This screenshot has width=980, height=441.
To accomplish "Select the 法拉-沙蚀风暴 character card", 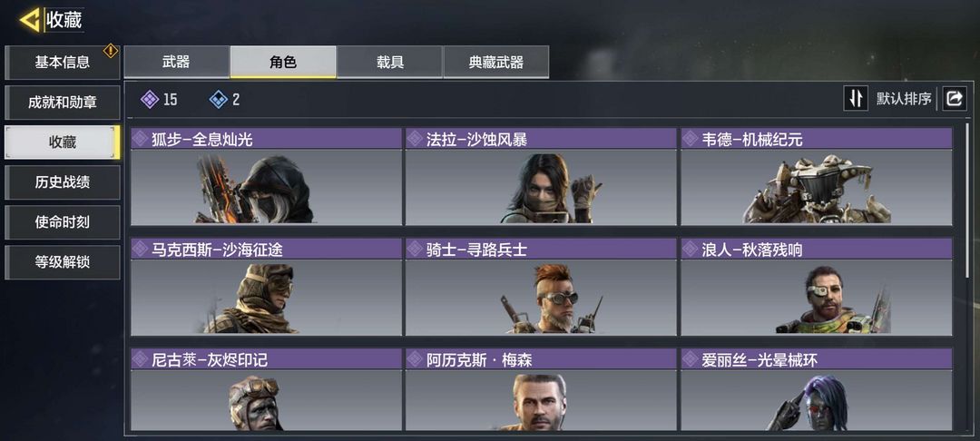I will tap(541, 177).
